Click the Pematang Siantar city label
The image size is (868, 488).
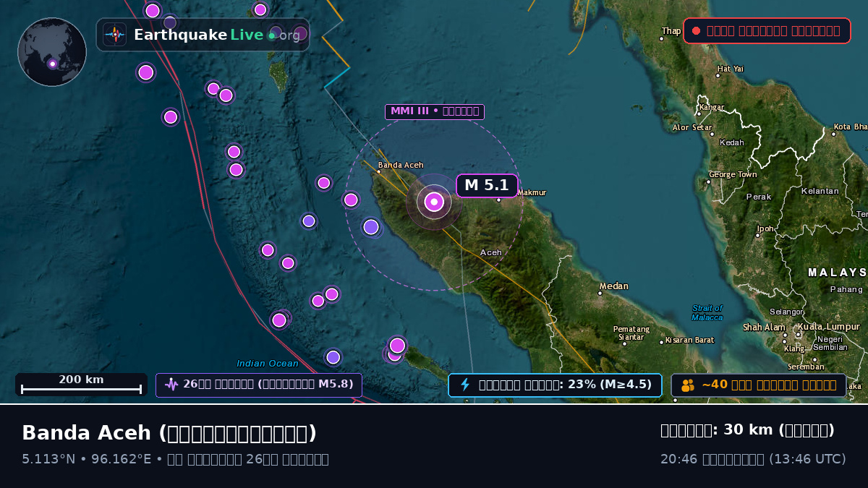point(631,333)
